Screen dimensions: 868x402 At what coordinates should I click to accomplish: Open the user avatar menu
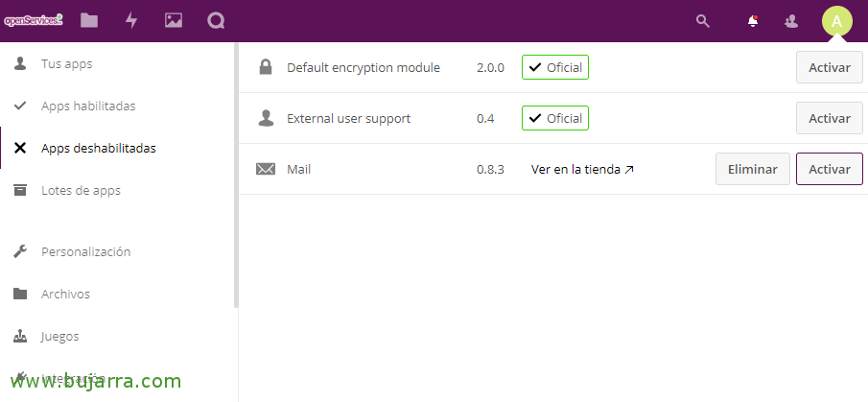(836, 20)
